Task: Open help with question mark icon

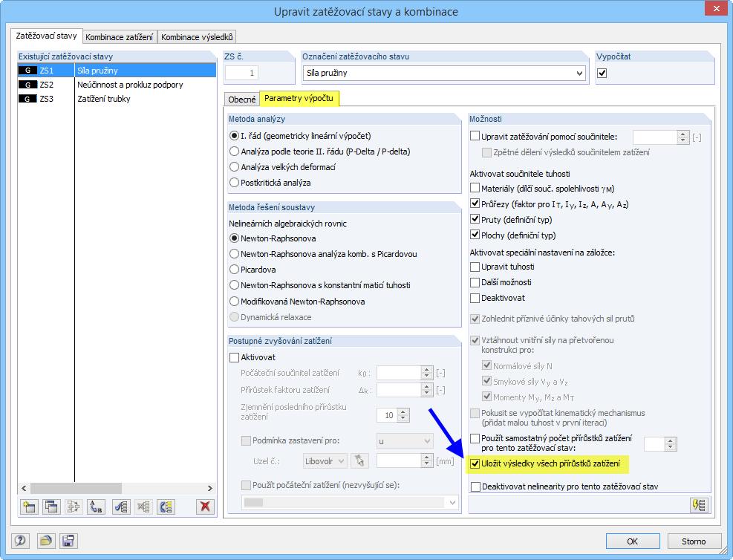Action: coord(20,541)
